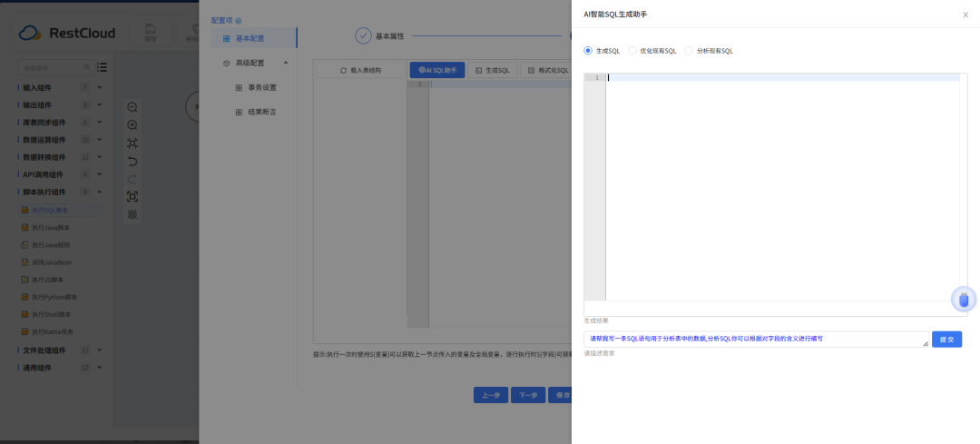Click the fit-to-canvas icon
Viewport: 980px width, 444px height.
pos(132,143)
